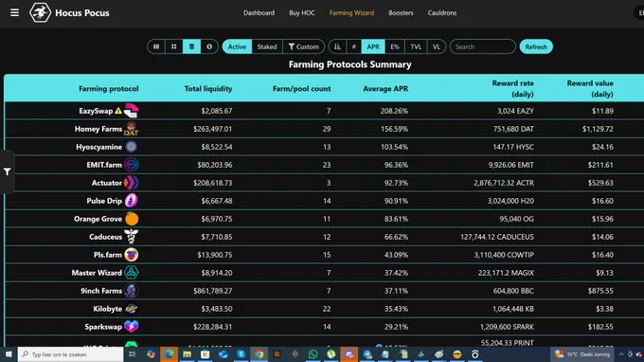Go to the Dashboard page
The height and width of the screenshot is (362, 644).
coord(259,12)
